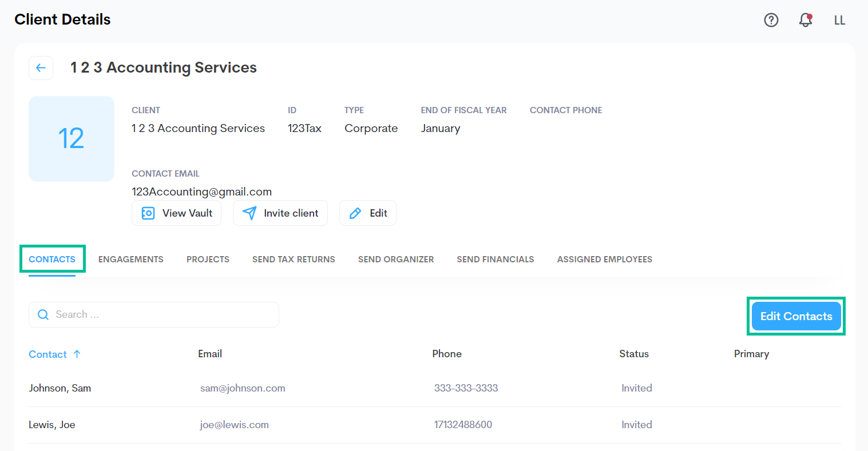Click the search magnifier icon
Viewport: 868px width, 451px height.
click(x=43, y=315)
